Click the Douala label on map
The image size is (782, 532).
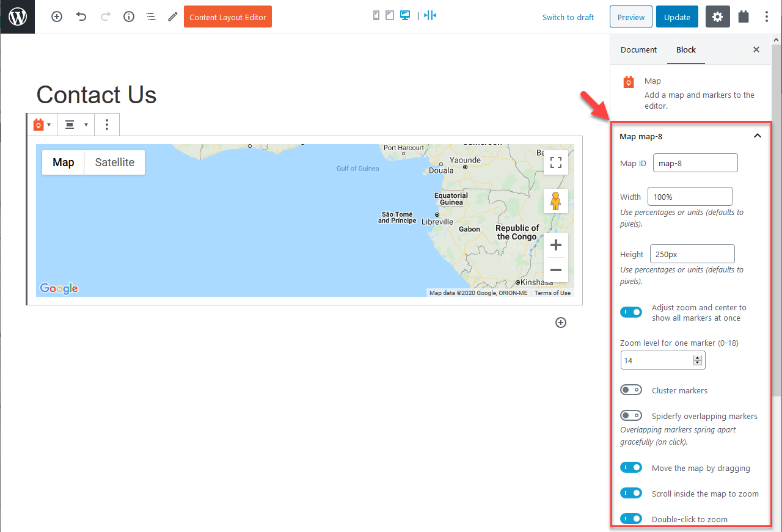(x=441, y=171)
